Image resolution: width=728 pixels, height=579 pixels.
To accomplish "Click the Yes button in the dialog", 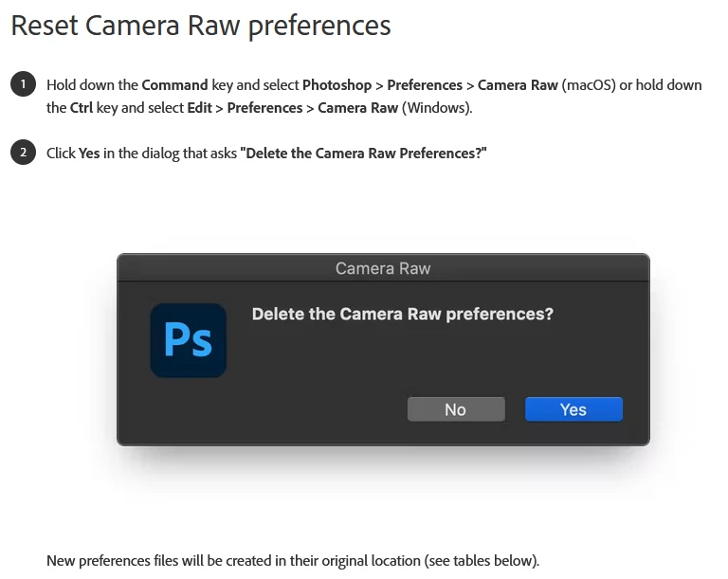I will pyautogui.click(x=573, y=409).
